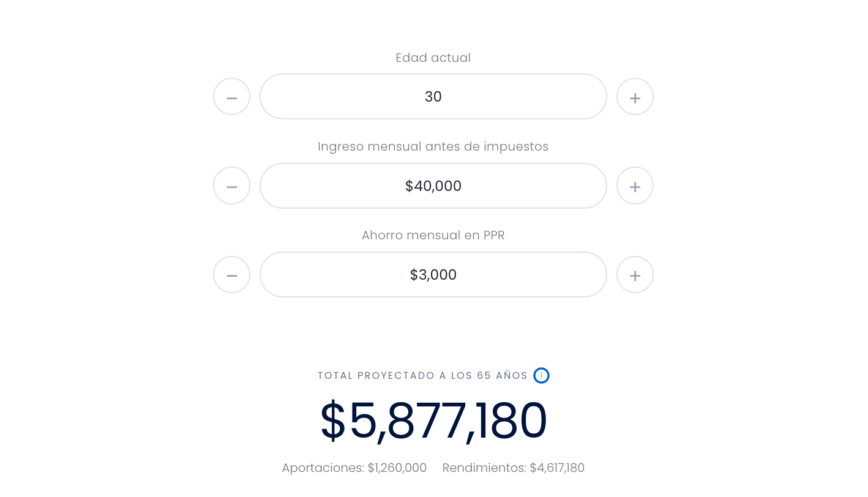Click the Aportaciones label word
The image size is (868, 497).
click(323, 468)
